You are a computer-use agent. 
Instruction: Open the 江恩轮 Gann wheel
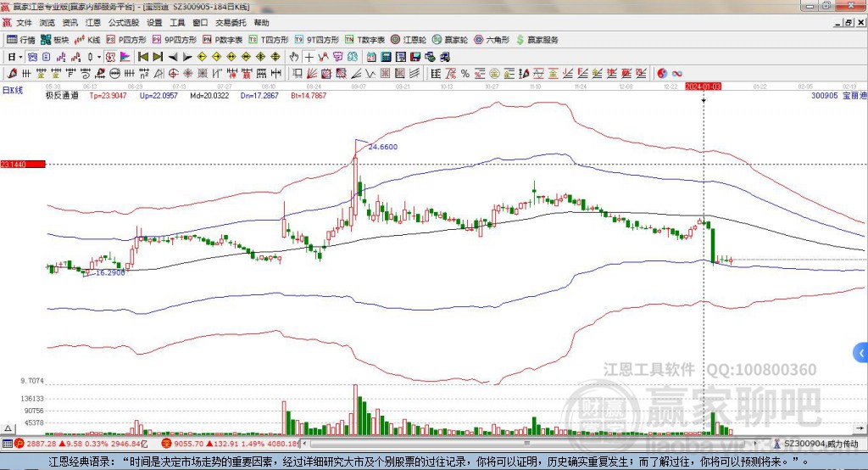click(409, 40)
